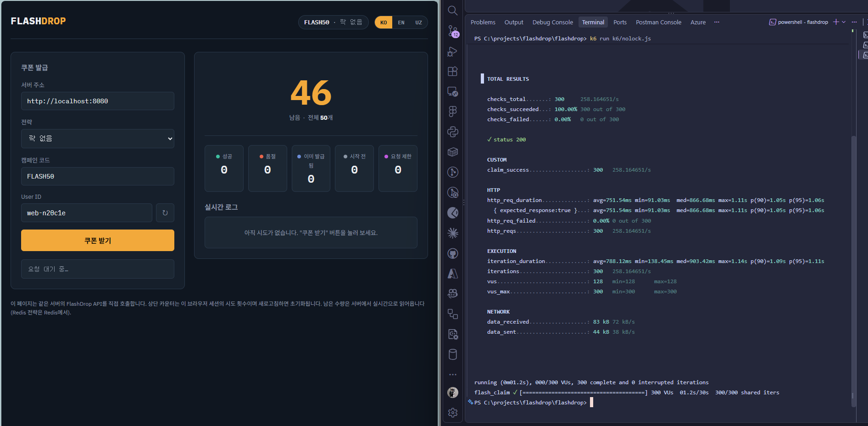Viewport: 868px width, 426px height.
Task: Click the User ID input field
Action: 87,213
